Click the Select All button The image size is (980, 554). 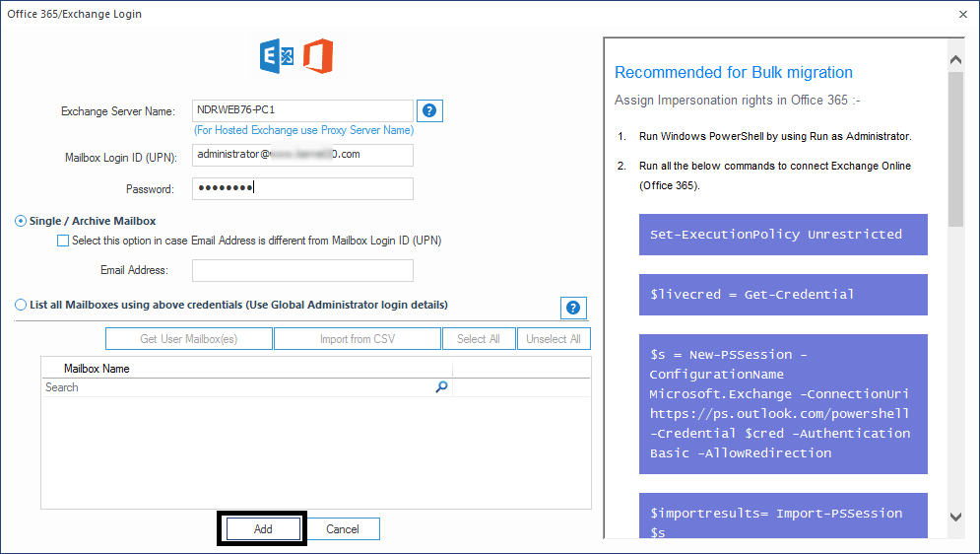coord(479,339)
